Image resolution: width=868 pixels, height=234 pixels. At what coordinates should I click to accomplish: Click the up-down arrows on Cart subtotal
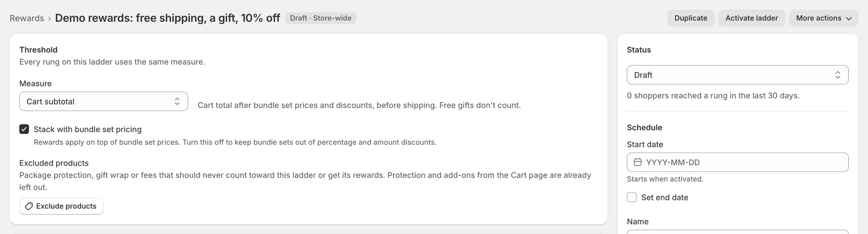point(177,101)
